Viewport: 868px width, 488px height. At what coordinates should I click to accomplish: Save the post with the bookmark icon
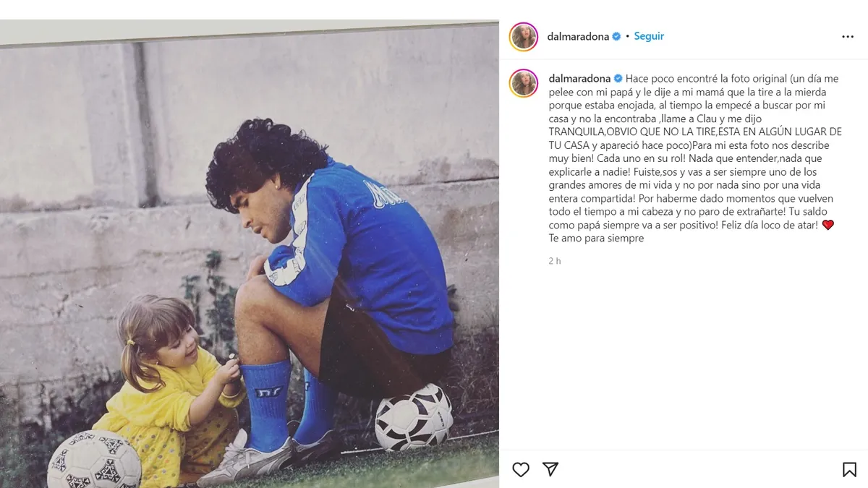(849, 470)
